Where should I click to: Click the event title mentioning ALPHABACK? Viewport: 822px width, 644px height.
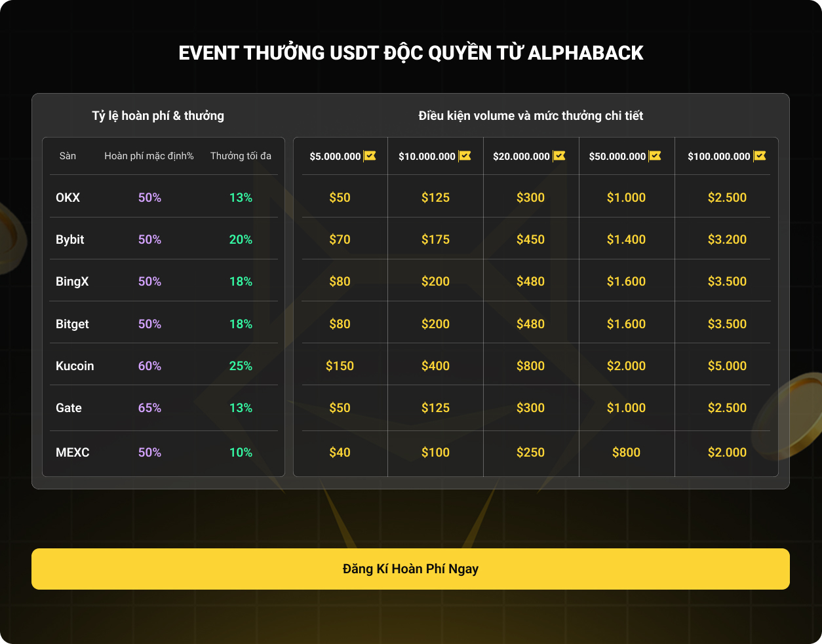pyautogui.click(x=411, y=53)
